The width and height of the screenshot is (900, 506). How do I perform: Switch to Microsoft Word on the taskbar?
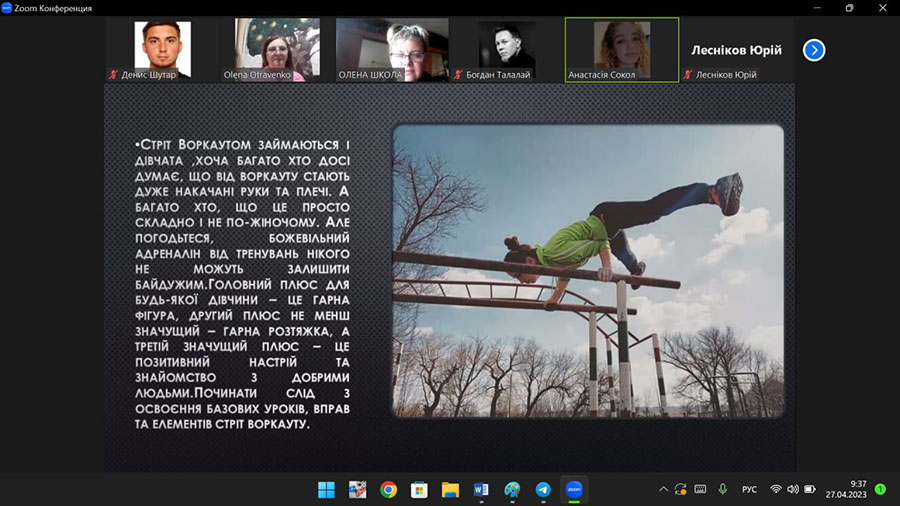(481, 490)
